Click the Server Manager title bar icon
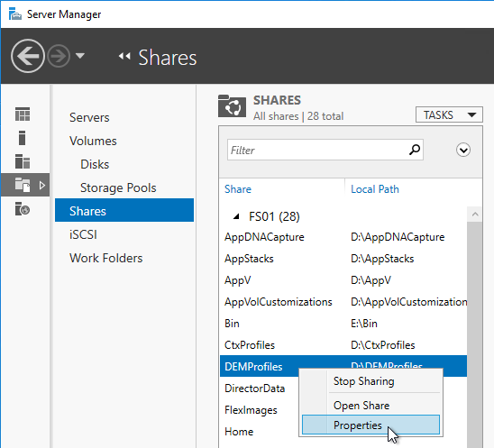Viewport: 494px width, 448px height. (14, 14)
